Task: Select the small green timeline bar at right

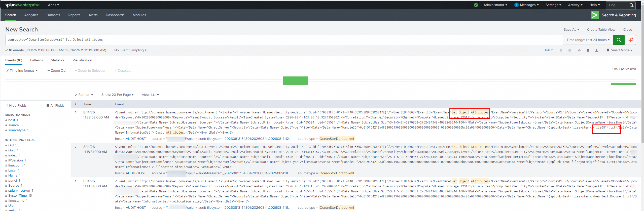Action: (623, 84)
